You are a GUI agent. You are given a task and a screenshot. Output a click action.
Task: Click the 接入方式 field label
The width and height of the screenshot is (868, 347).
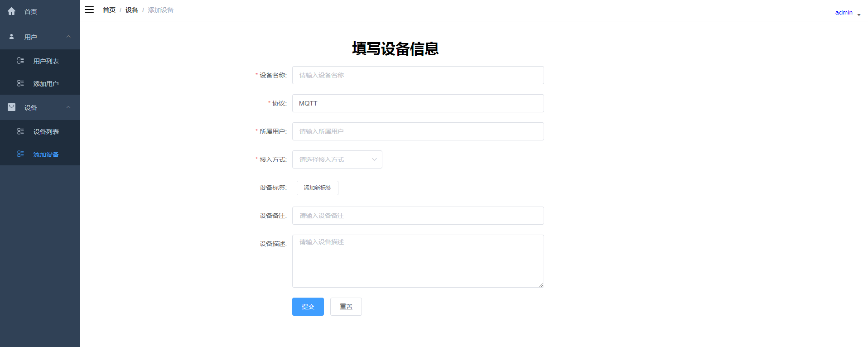point(273,159)
